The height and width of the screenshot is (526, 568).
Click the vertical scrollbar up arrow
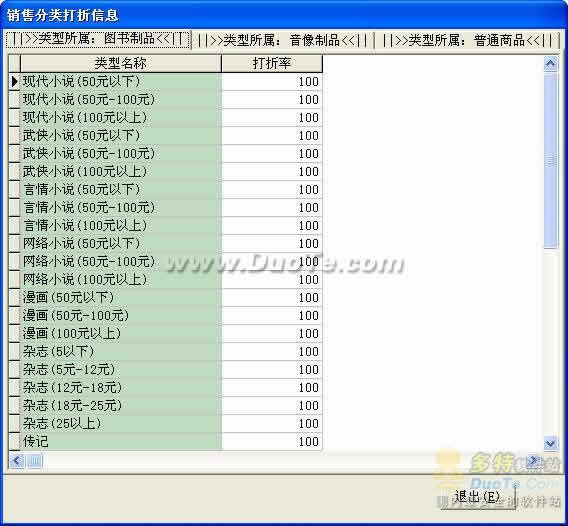point(550,64)
